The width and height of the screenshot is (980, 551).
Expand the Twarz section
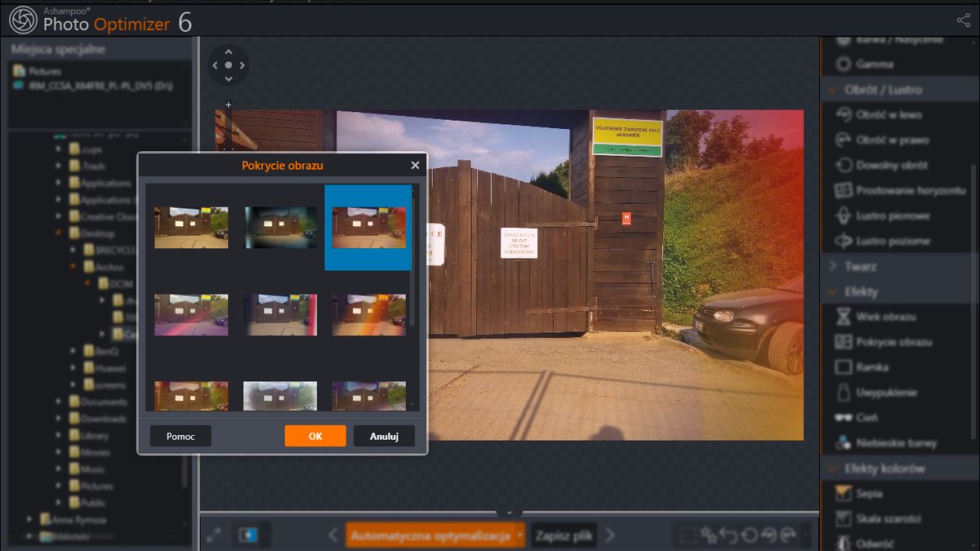coord(831,266)
